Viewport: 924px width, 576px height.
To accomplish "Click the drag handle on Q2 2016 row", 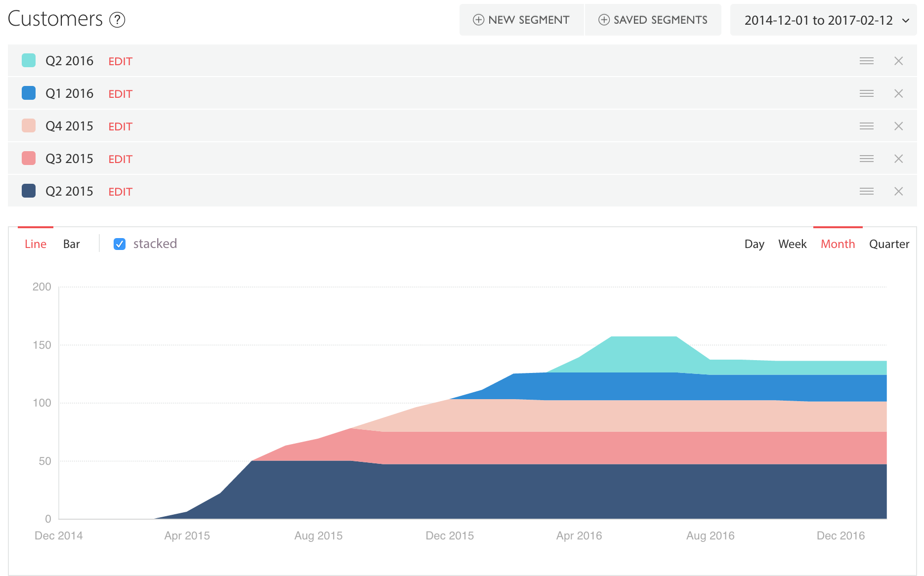I will (x=866, y=60).
